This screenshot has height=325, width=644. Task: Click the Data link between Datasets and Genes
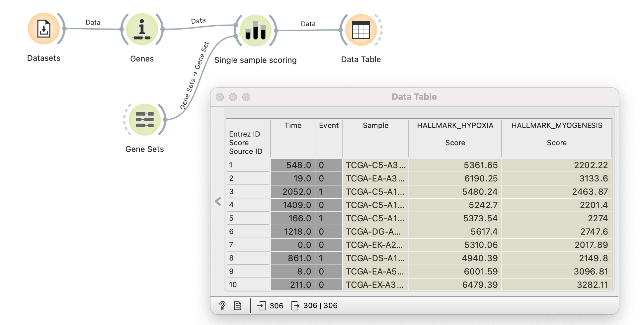[x=93, y=29]
